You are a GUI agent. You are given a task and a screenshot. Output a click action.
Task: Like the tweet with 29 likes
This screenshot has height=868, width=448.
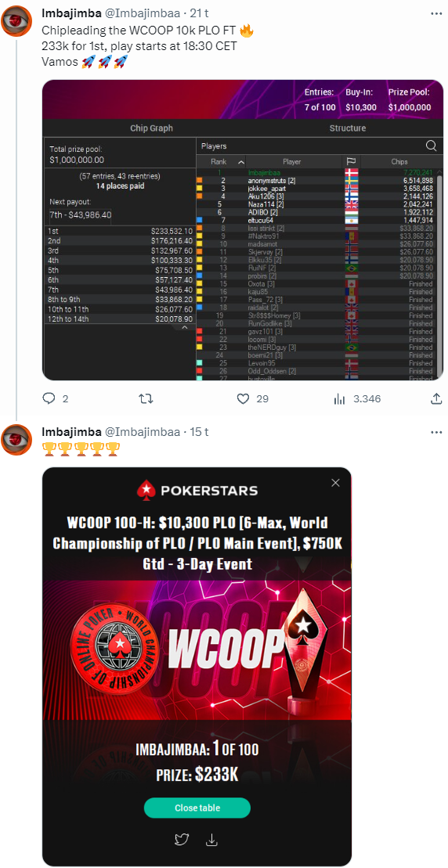tap(242, 398)
